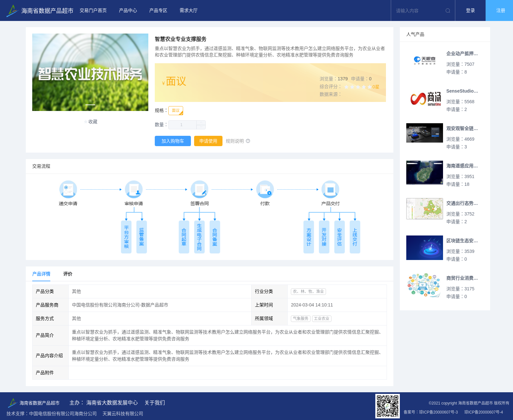513x420 pixels.
Task: Click the 方案设计 sub-step box
Action: click(309, 237)
